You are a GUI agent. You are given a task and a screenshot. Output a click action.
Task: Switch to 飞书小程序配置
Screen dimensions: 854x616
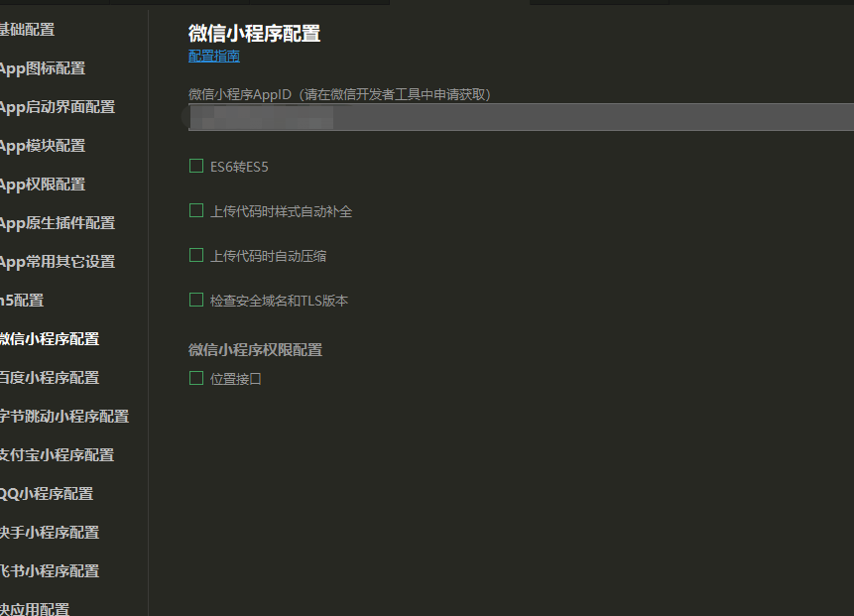coord(50,570)
